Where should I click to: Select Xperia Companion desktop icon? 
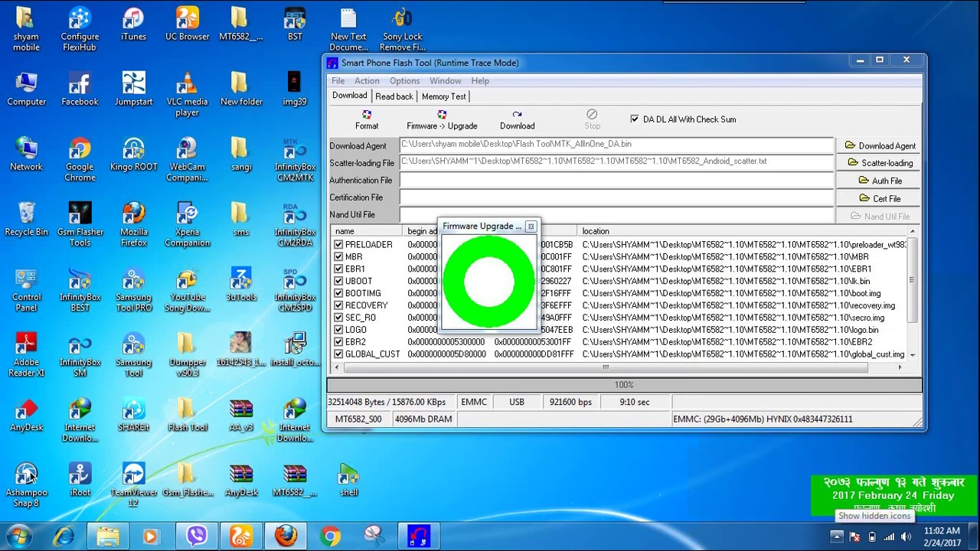coord(187,225)
